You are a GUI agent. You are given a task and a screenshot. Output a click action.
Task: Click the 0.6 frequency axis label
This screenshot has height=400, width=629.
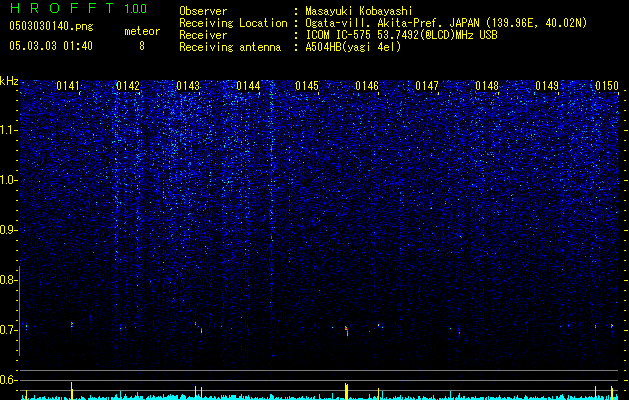(x=8, y=380)
